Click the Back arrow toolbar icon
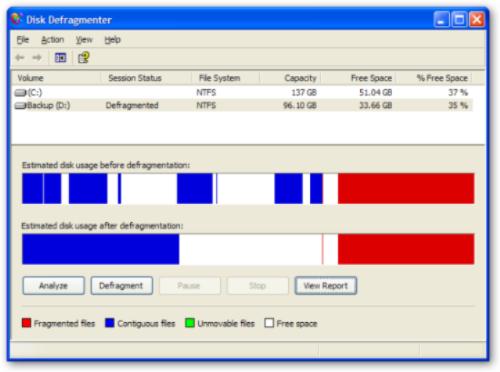 [x=20, y=58]
